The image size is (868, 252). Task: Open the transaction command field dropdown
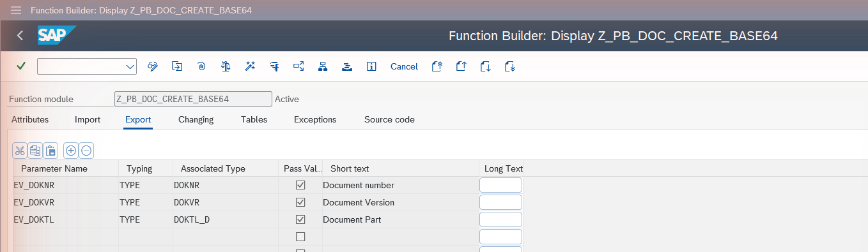tap(130, 66)
